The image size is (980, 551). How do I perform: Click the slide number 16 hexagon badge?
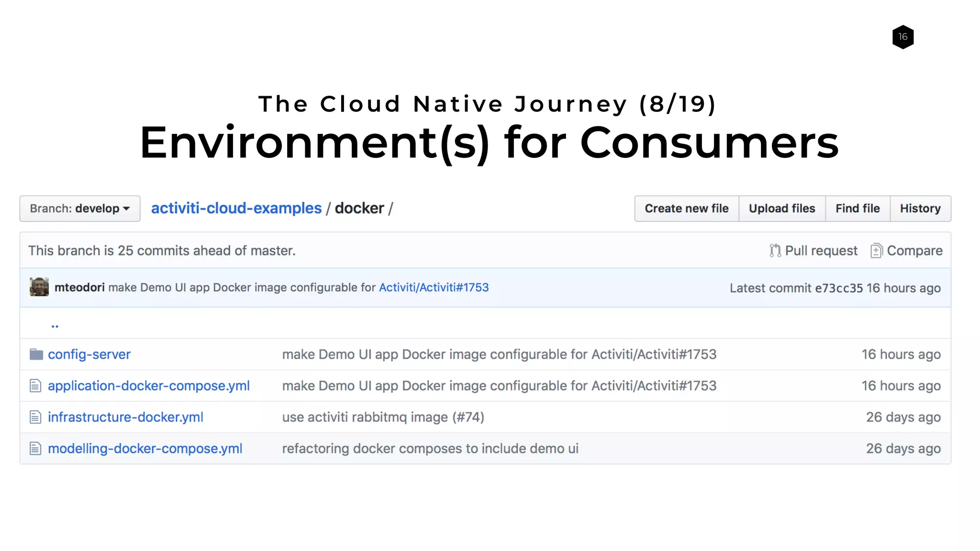[903, 37]
